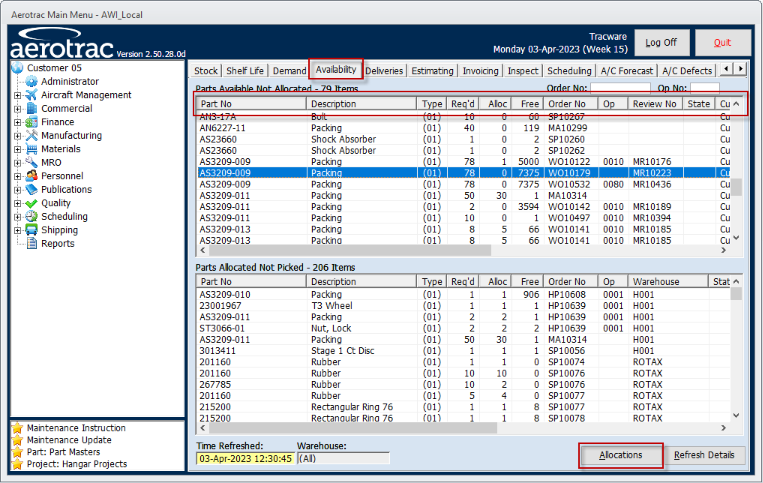Expand the Shipping tree node
This screenshot has height=483, width=763.
[17, 230]
